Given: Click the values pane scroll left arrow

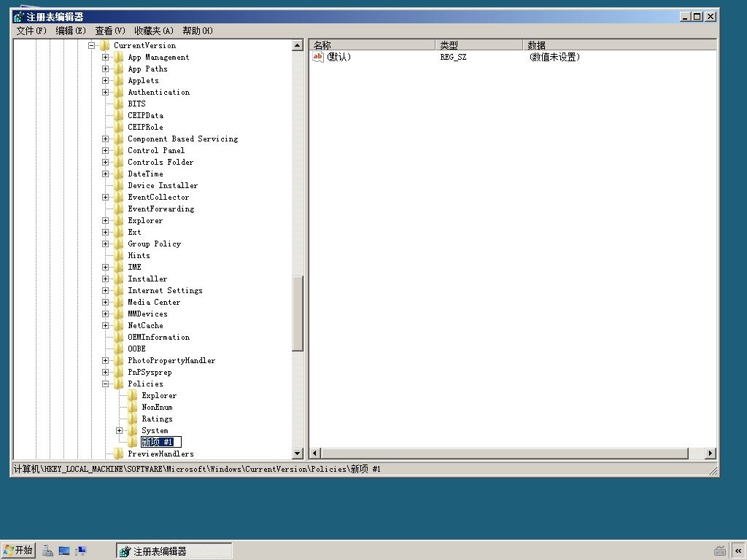Looking at the screenshot, I should [x=315, y=454].
